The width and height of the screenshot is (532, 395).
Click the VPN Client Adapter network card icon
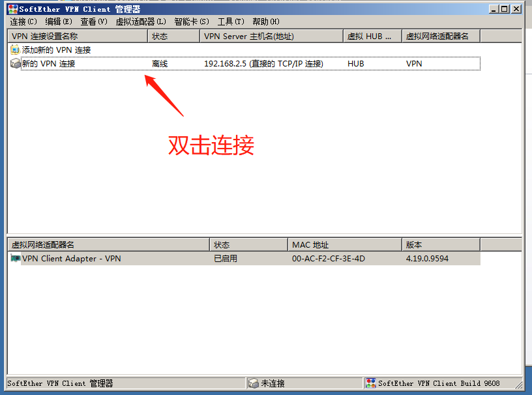click(15, 258)
